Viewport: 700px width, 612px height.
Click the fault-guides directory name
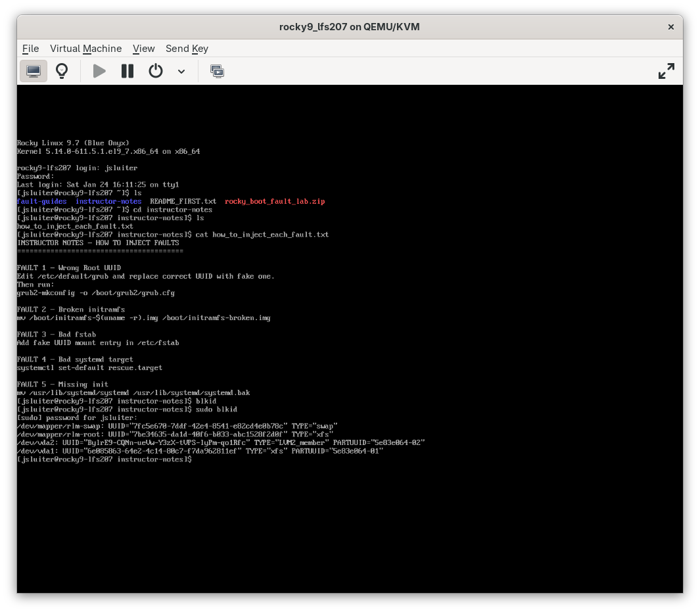tap(41, 201)
